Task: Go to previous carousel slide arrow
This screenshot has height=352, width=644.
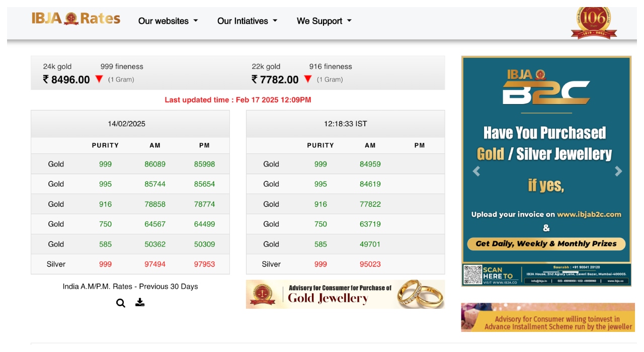Action: coord(476,171)
